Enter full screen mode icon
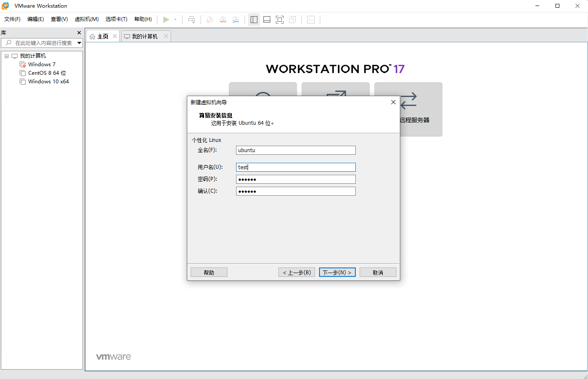This screenshot has width=588, height=379. pos(280,20)
